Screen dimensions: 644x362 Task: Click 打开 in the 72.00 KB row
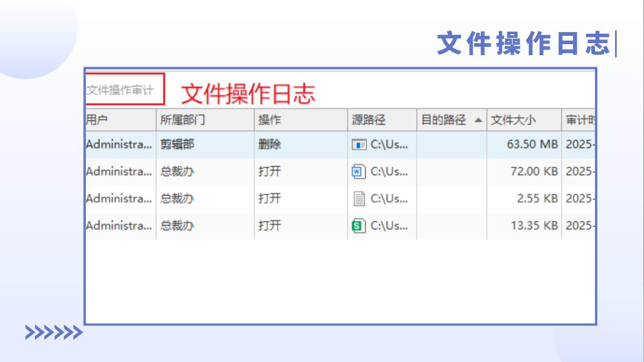[269, 172]
